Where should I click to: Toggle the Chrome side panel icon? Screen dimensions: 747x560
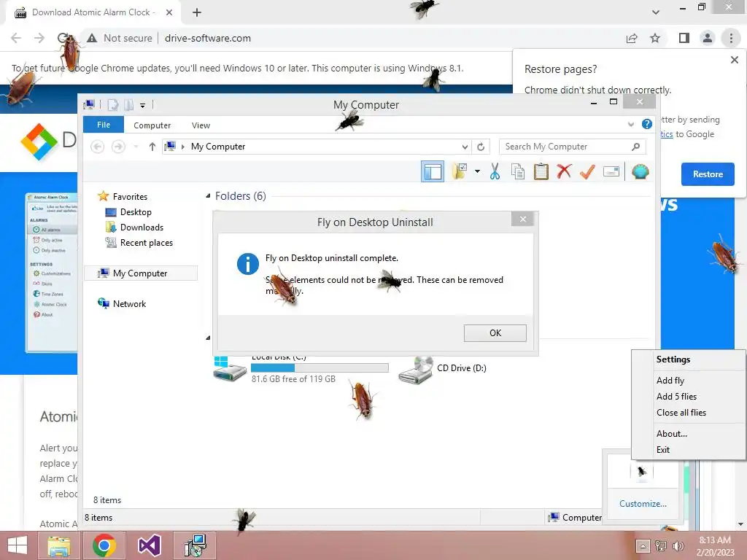pos(684,38)
